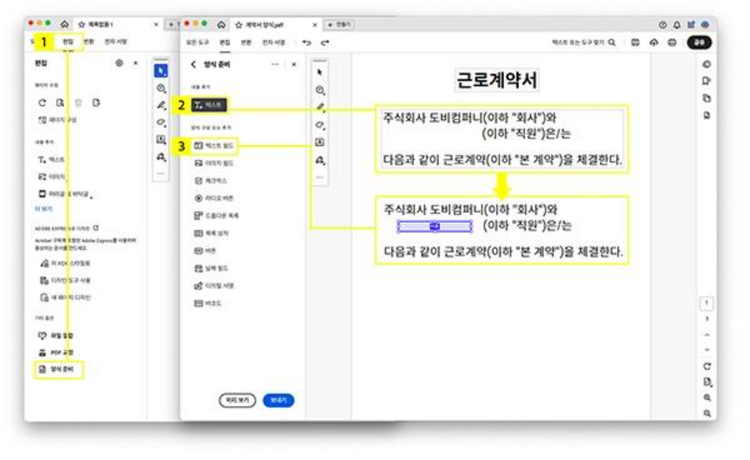Select the front window's E-Sign tab

(x=274, y=43)
